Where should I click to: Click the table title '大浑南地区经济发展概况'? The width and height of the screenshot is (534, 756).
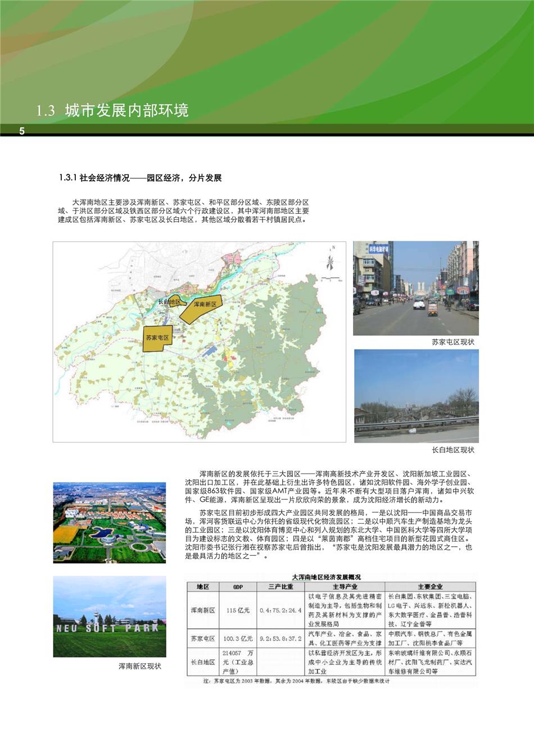327,577
